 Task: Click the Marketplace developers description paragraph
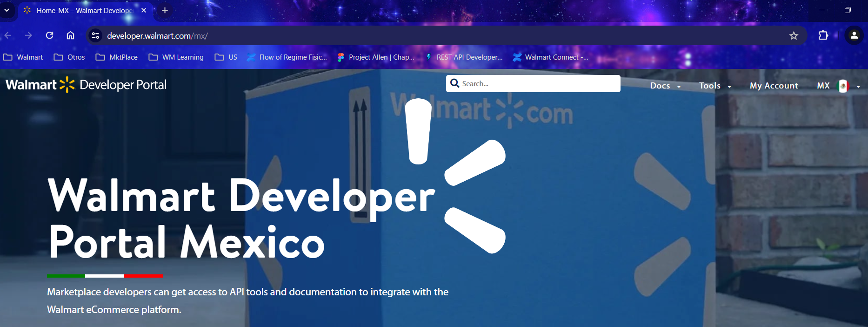point(247,300)
